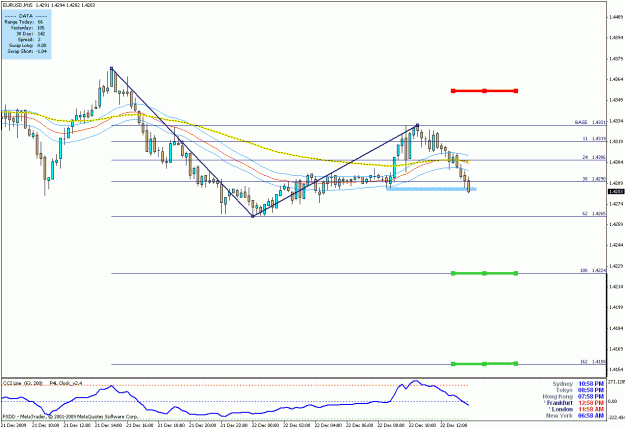Click the 162 Fibonacci level label
The image size is (625, 429).
pyautogui.click(x=593, y=362)
